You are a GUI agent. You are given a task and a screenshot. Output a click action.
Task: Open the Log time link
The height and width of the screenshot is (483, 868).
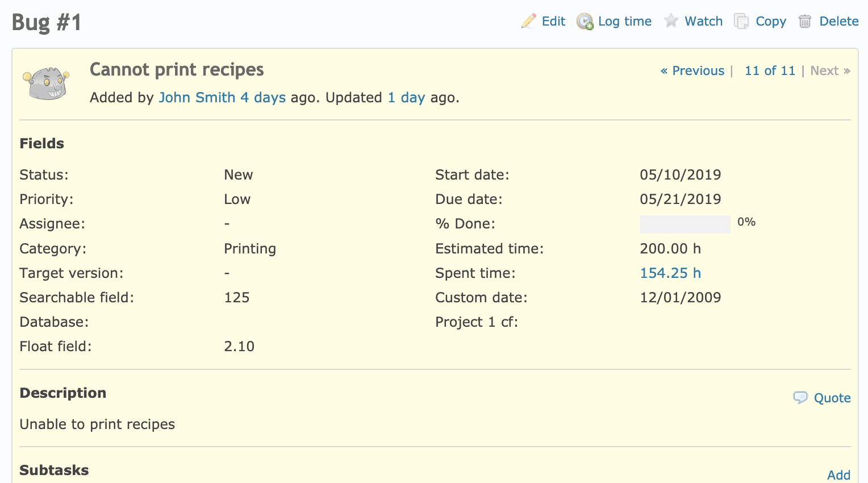[624, 22]
